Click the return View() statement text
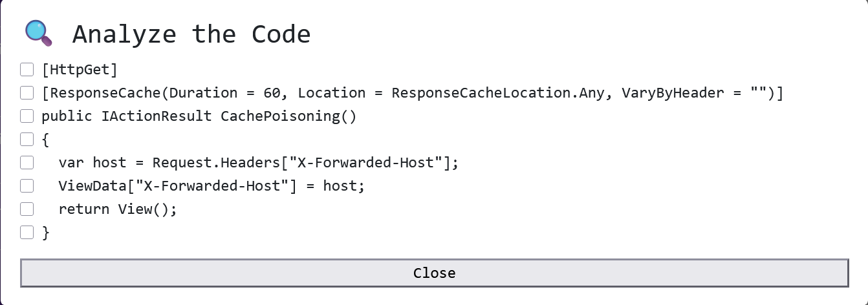Image resolution: width=868 pixels, height=305 pixels. pos(117,209)
